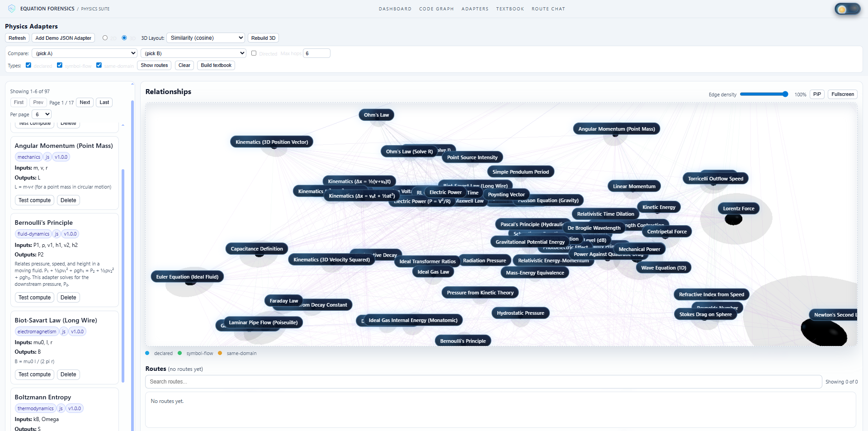This screenshot has width=868, height=431.
Task: Open the Dashboard nav item
Action: (x=395, y=9)
